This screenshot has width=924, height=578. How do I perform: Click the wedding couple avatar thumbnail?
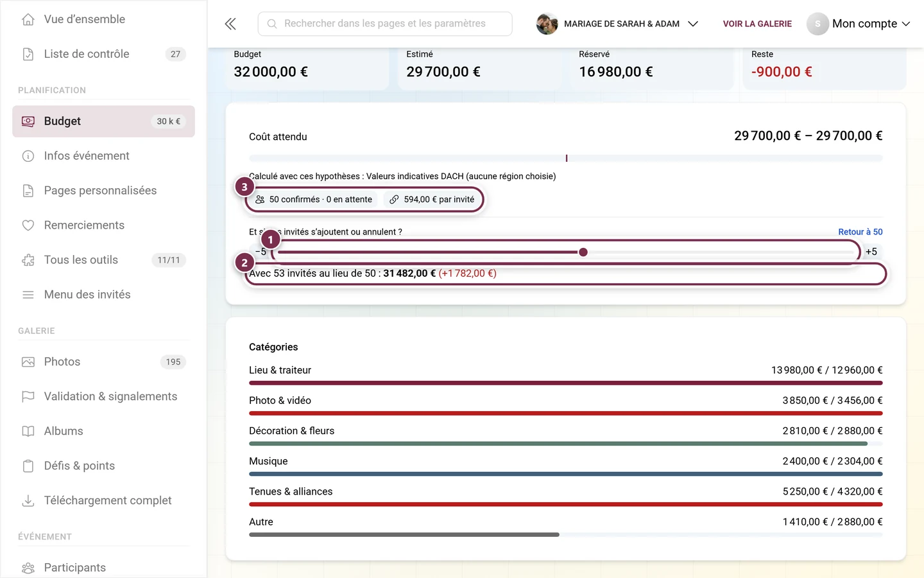coord(547,24)
